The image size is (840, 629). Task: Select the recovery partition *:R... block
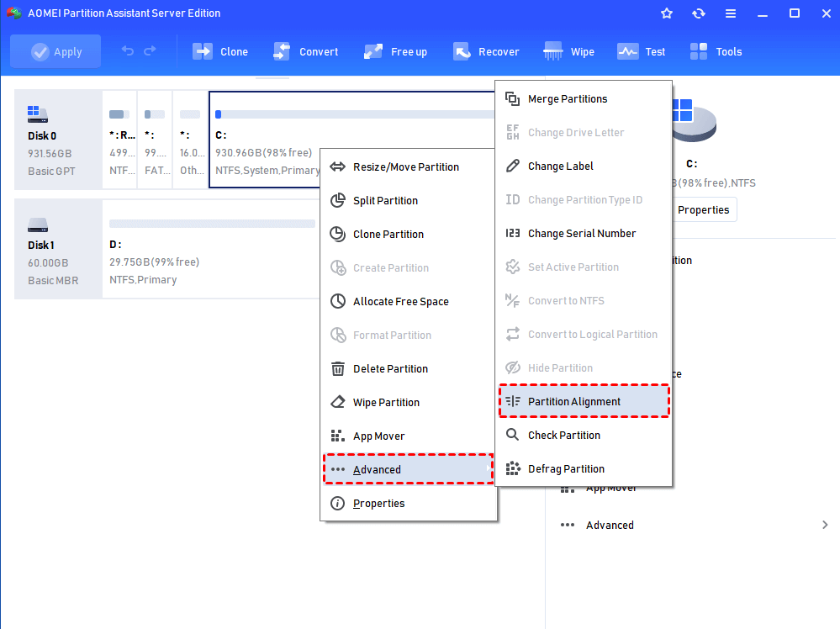click(x=119, y=140)
